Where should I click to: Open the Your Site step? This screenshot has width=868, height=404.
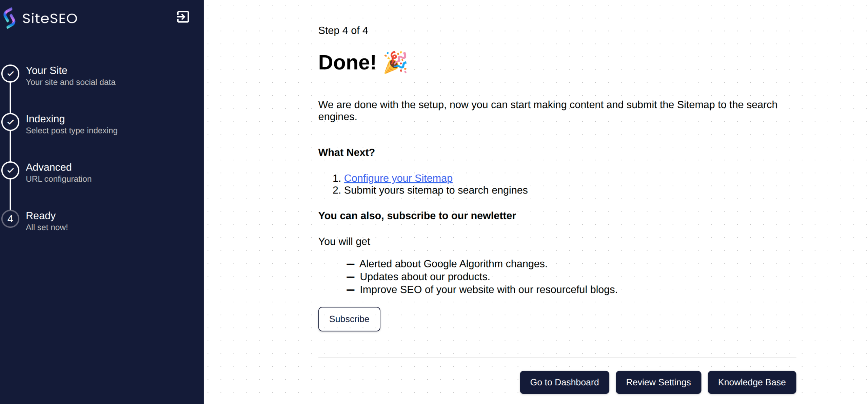[46, 70]
